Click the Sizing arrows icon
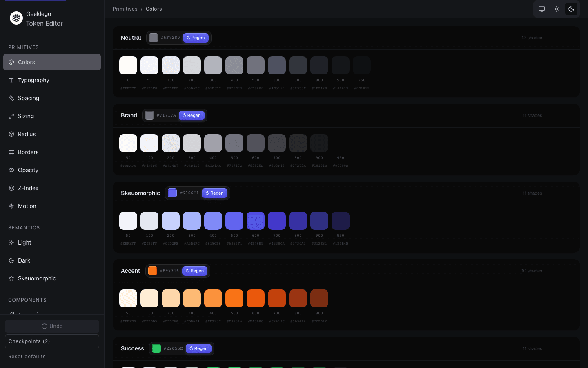The image size is (588, 368). pyautogui.click(x=11, y=116)
